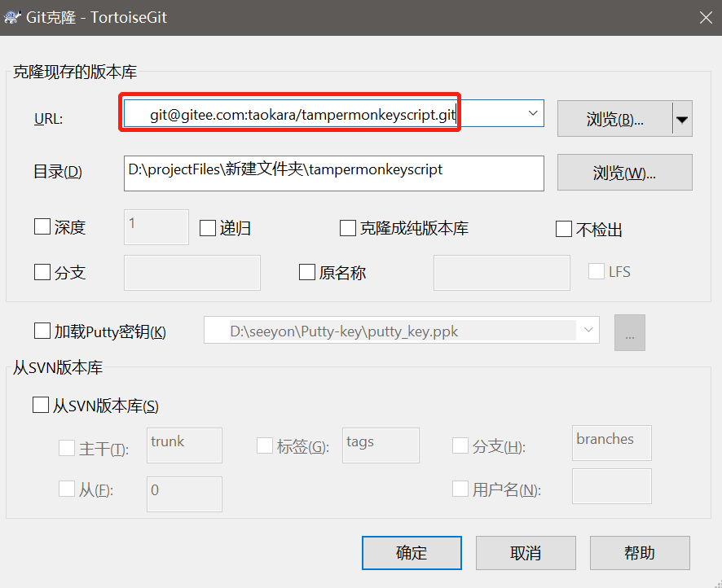Viewport: 722px width, 588px height.
Task: Click the URL input field
Action: point(333,113)
